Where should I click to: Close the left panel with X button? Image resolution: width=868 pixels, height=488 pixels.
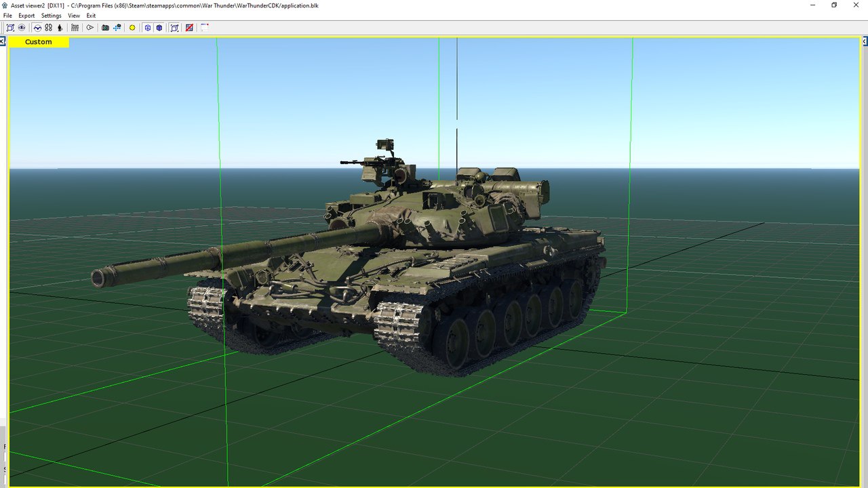(2, 41)
